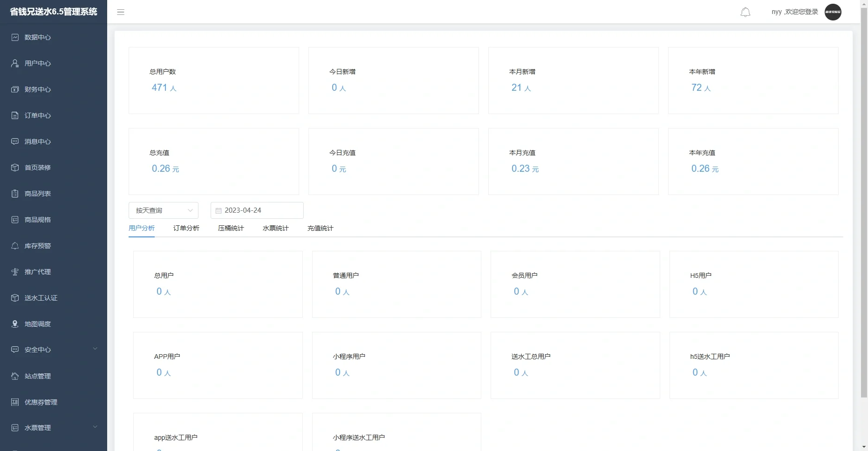Image resolution: width=868 pixels, height=451 pixels.
Task: Click the 用户中心 person icon in sidebar
Action: 15,63
